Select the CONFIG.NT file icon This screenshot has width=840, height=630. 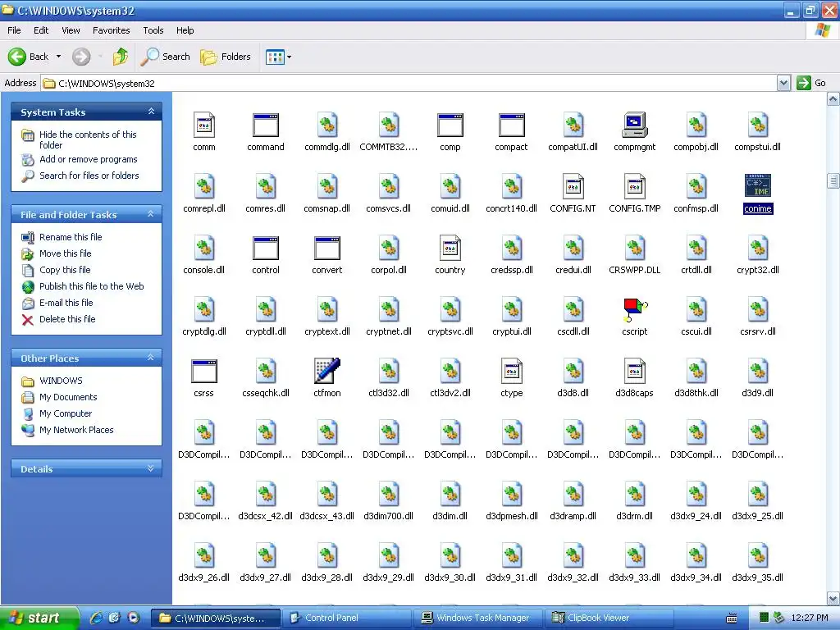(x=573, y=186)
